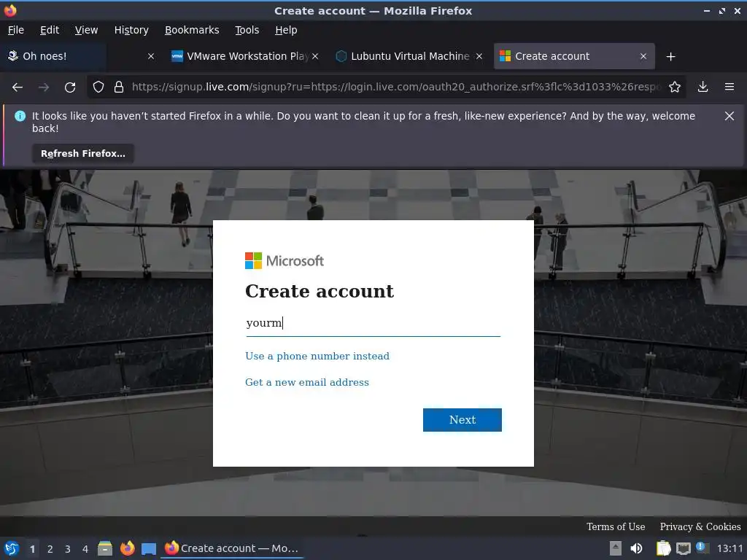Open the Tools menu
Screen dimensions: 747x560
coord(247,30)
